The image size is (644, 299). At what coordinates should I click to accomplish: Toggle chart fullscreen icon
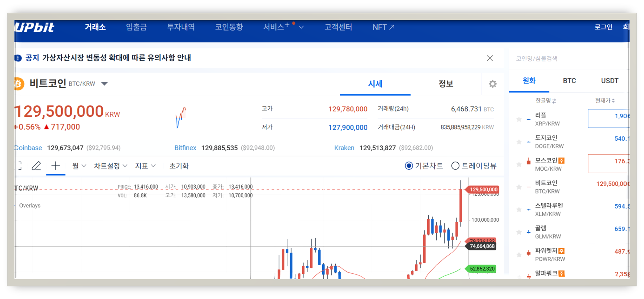pyautogui.click(x=20, y=166)
